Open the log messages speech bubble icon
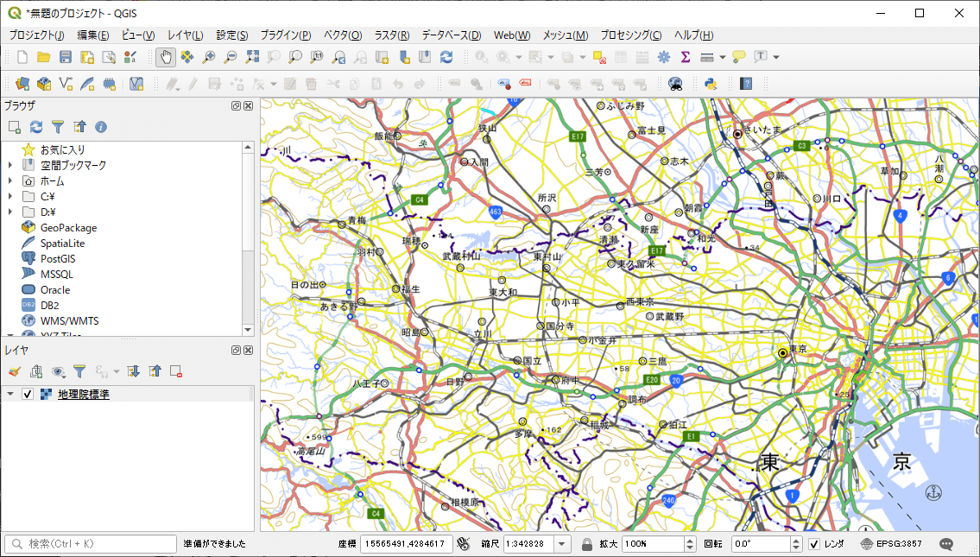The image size is (980, 557). click(x=946, y=544)
